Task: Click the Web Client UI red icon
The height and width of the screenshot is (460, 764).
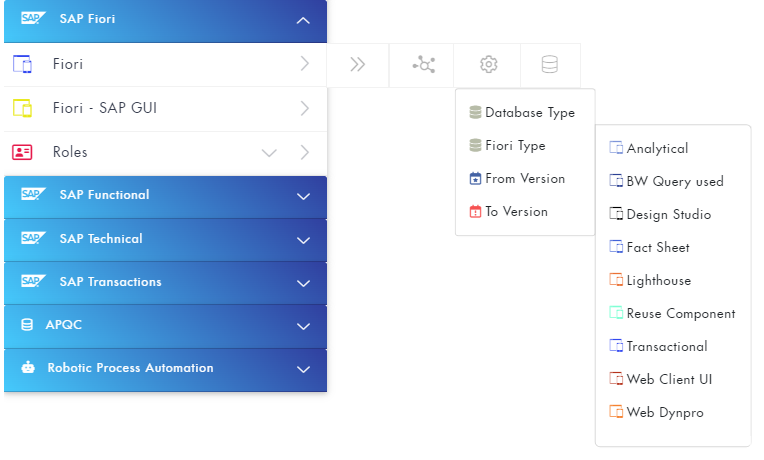Action: tap(616, 379)
